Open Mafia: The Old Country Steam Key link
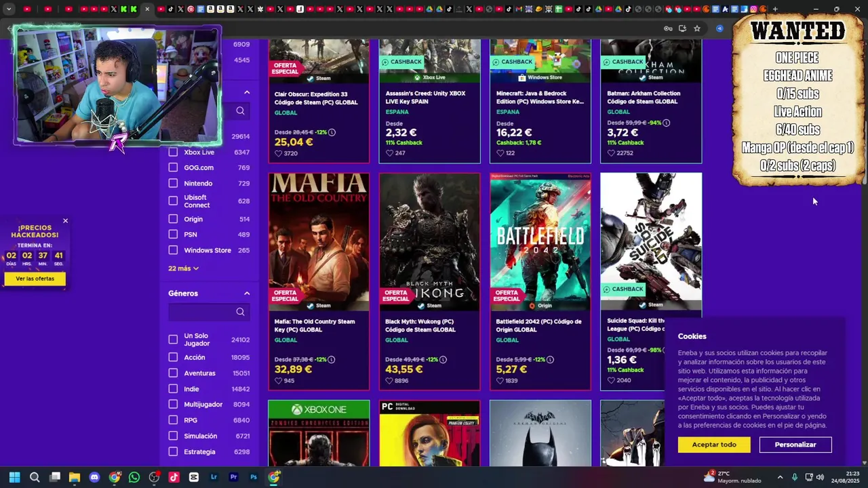This screenshot has width=868, height=488. (315, 325)
